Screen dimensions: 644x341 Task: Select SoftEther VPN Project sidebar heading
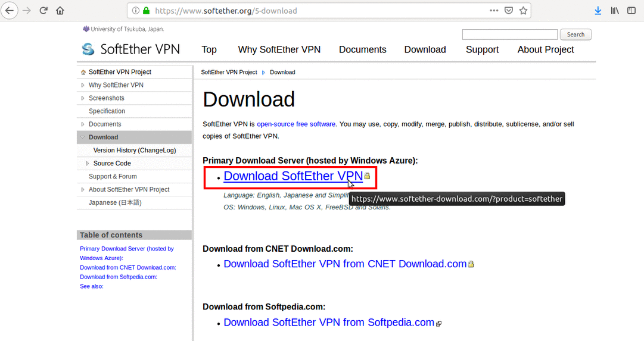pos(120,72)
